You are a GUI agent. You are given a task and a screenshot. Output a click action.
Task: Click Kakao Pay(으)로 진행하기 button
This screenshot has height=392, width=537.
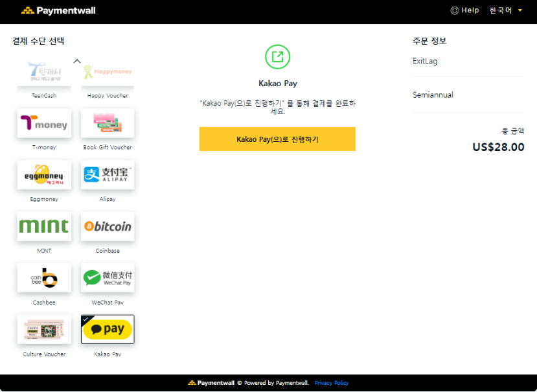[277, 139]
